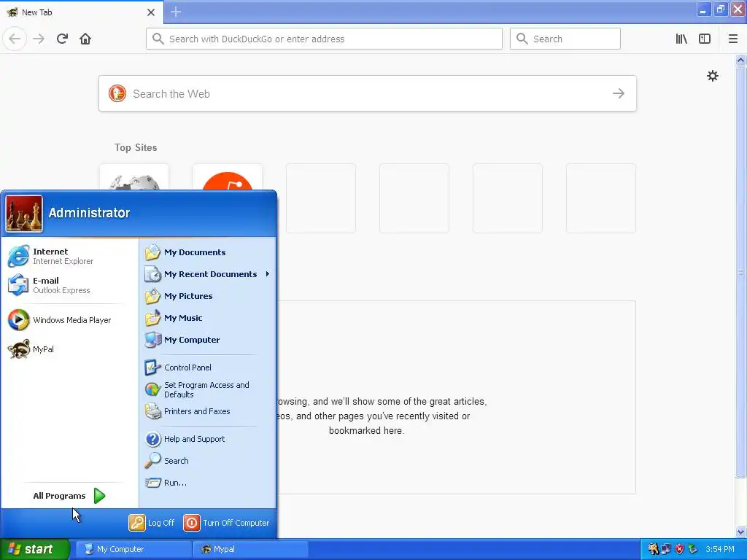747x560 pixels.
Task: Expand All Programs list
Action: click(x=69, y=496)
